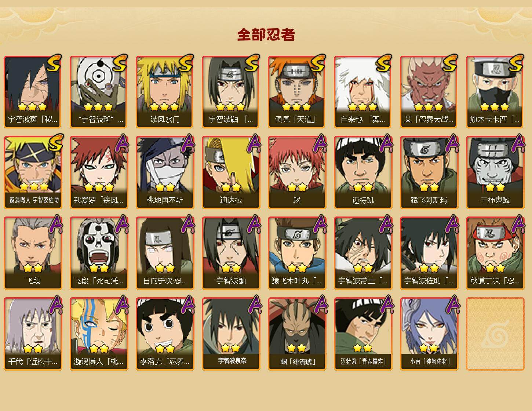Image resolution: width=532 pixels, height=411 pixels.
Task: Click the 桃地再不斩 card
Action: click(165, 172)
